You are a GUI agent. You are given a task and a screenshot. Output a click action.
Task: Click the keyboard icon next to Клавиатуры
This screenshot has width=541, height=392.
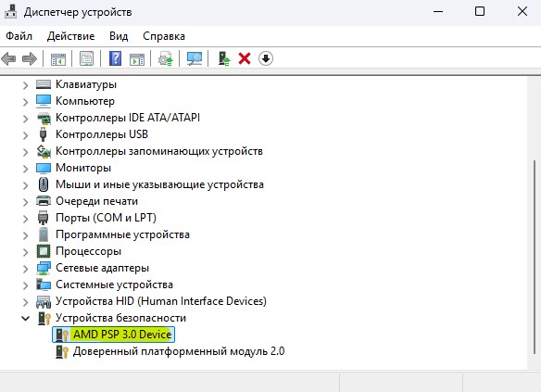tap(44, 84)
